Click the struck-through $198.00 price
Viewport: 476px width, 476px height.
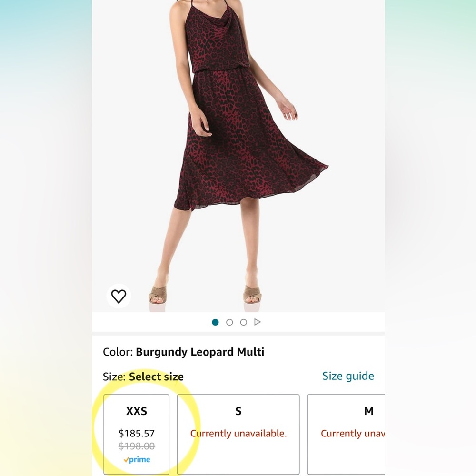[136, 446]
